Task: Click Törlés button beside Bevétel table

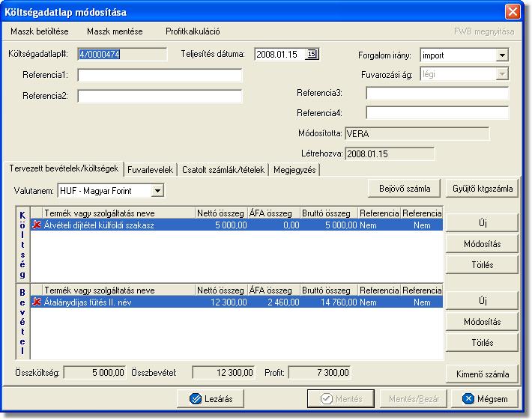Action: point(482,343)
